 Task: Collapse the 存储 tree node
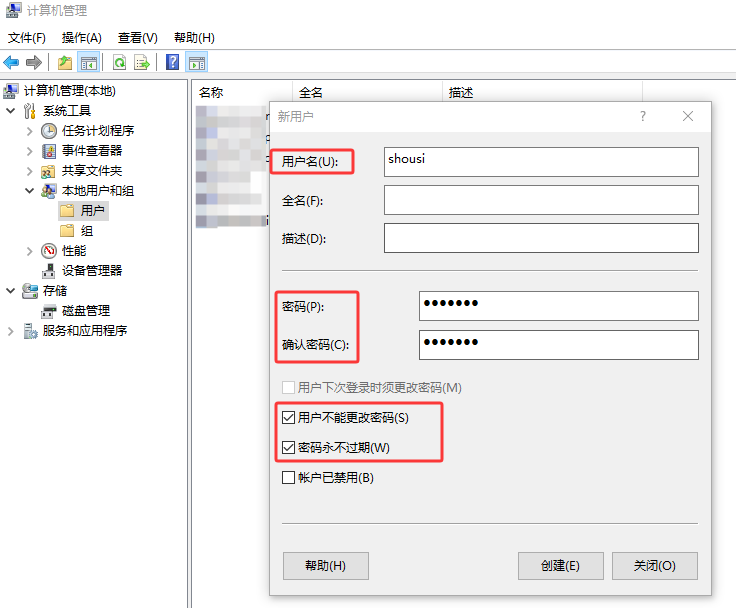[11, 291]
